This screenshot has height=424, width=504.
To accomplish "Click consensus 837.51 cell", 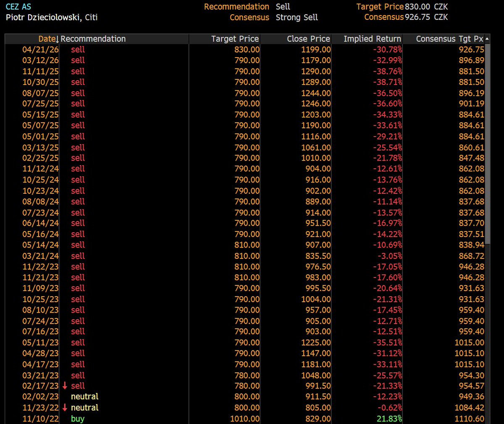I will click(471, 234).
